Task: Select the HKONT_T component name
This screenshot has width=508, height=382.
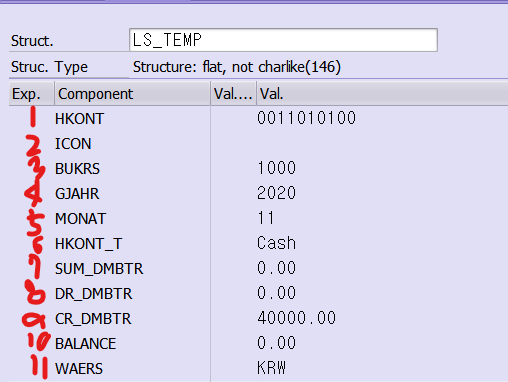Action: [89, 244]
